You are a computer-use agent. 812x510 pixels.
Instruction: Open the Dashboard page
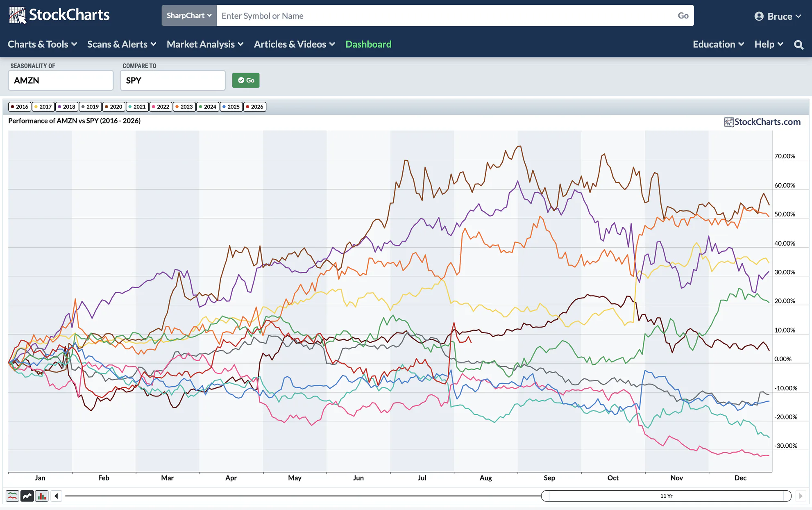click(x=368, y=44)
